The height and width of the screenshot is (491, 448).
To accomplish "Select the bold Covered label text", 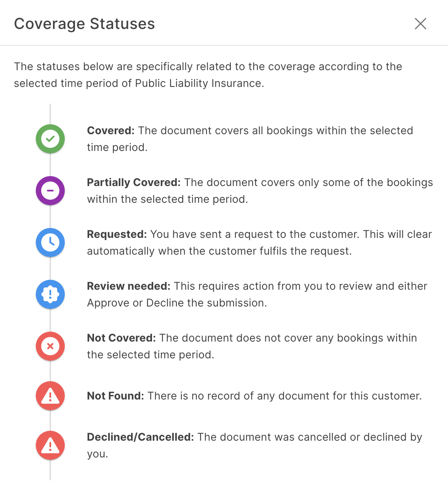I will point(110,130).
